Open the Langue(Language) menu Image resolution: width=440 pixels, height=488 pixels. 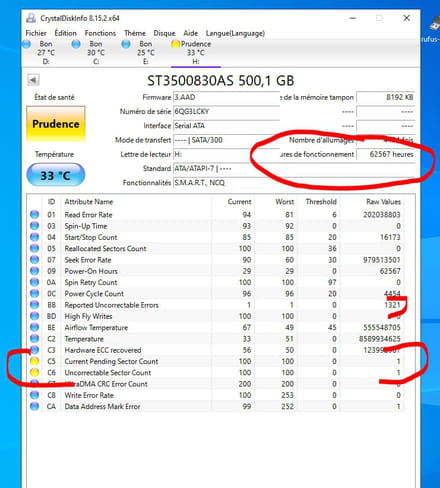tap(235, 33)
